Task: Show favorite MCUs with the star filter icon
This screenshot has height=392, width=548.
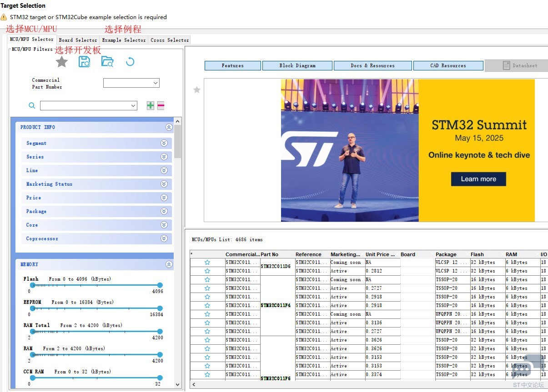Action: coord(61,62)
